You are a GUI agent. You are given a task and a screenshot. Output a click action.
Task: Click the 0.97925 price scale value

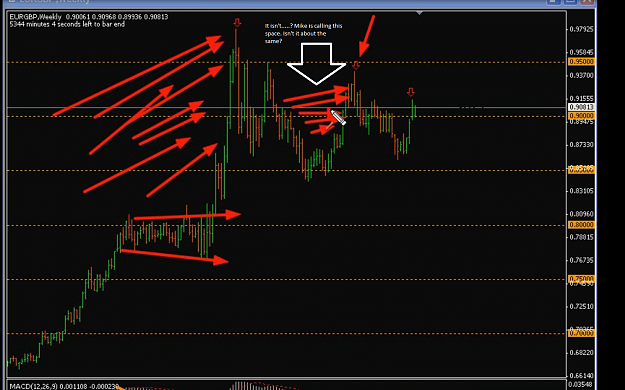coord(582,29)
